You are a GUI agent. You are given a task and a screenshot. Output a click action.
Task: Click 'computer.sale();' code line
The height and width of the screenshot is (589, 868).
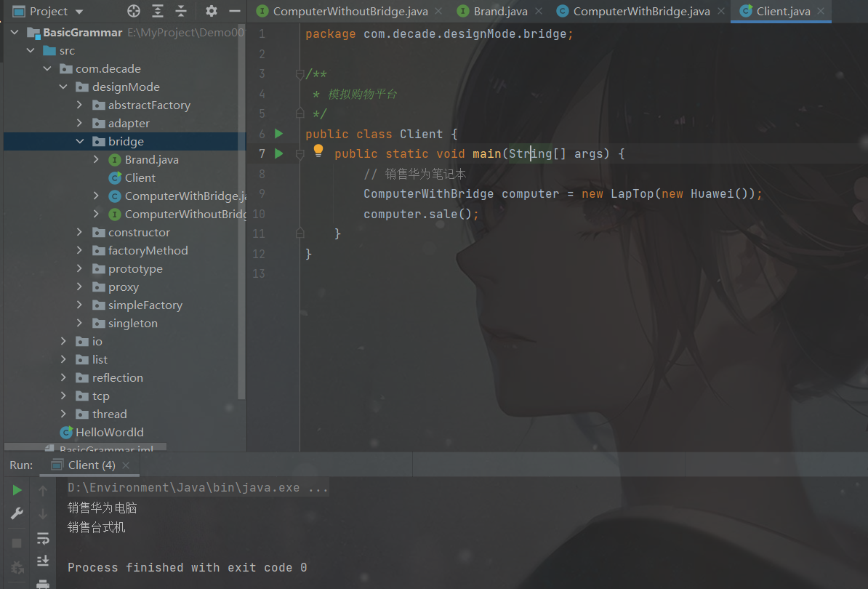pos(421,215)
